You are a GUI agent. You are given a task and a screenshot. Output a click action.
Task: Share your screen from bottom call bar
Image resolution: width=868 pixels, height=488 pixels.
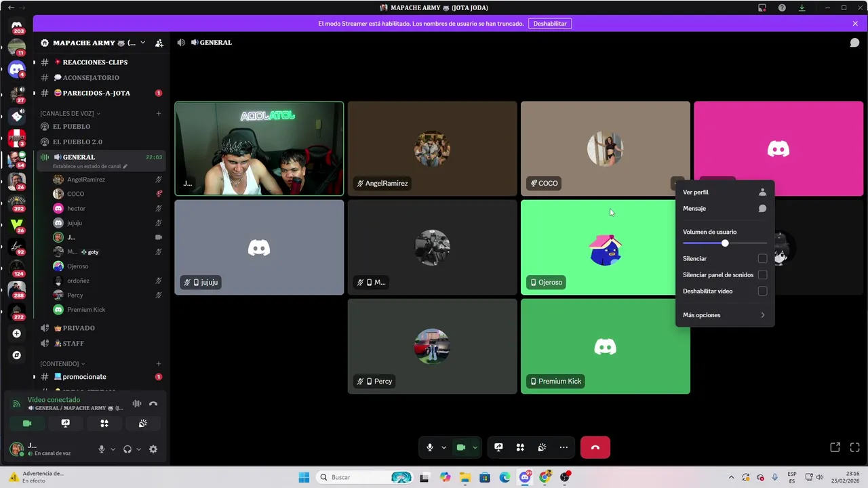(498, 447)
